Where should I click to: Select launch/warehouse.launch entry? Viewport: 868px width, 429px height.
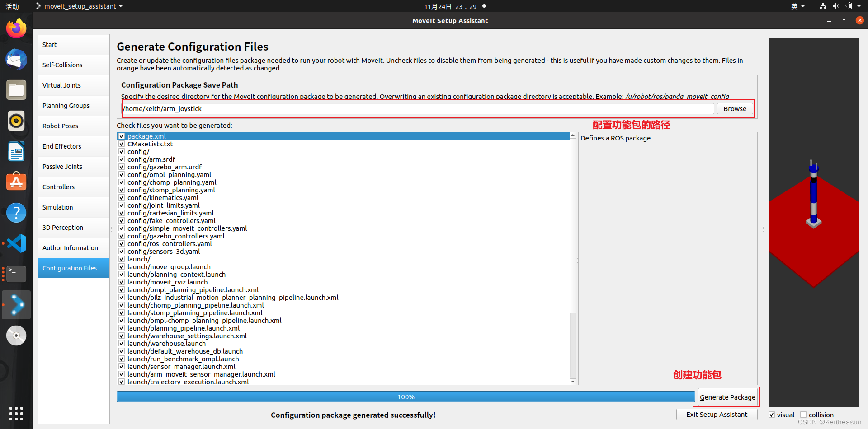[x=166, y=344]
